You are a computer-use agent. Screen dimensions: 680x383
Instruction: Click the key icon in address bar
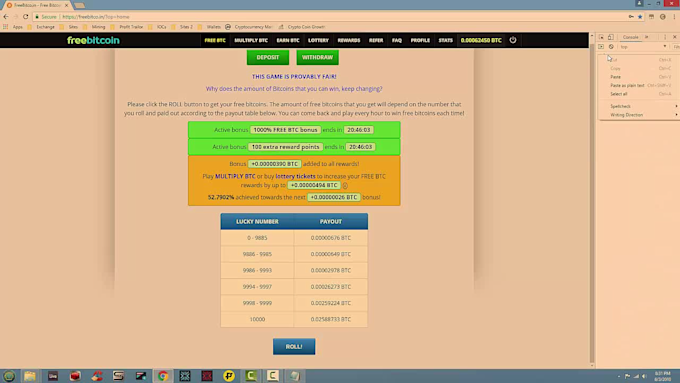click(631, 16)
